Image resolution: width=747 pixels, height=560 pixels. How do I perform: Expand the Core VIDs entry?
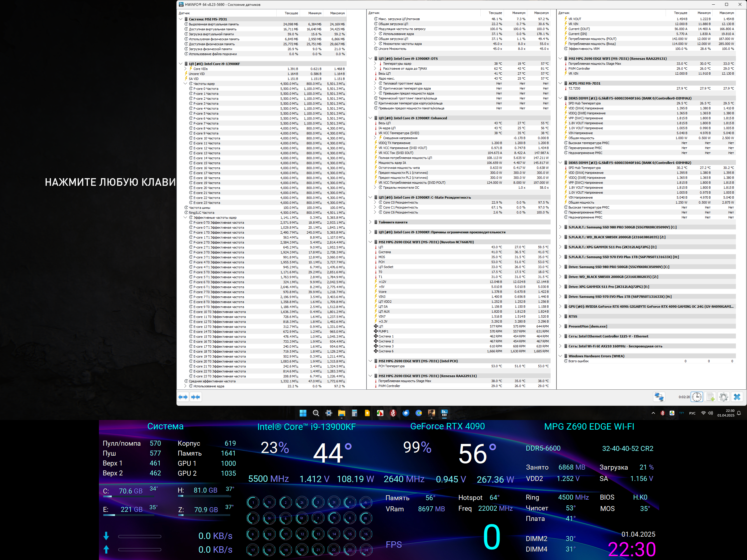pyautogui.click(x=185, y=69)
